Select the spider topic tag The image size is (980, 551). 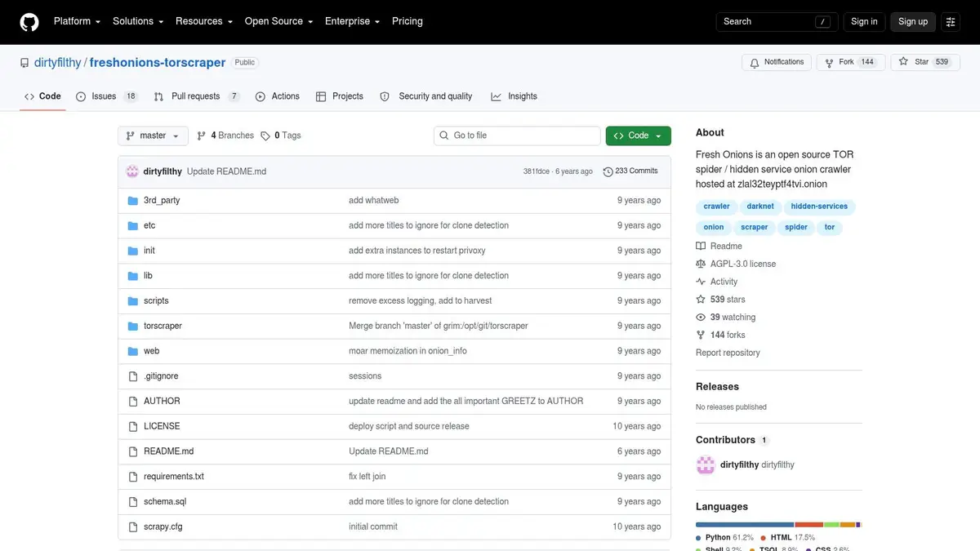coord(796,228)
